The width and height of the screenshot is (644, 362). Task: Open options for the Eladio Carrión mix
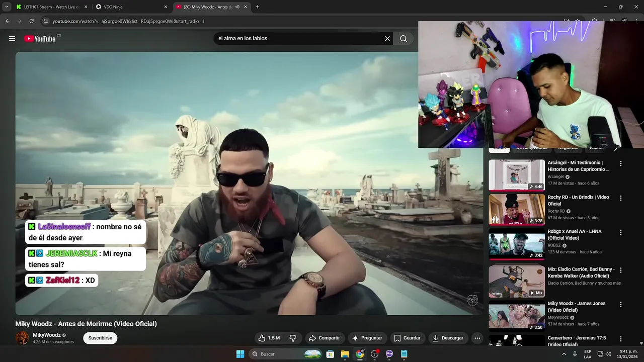[621, 270]
